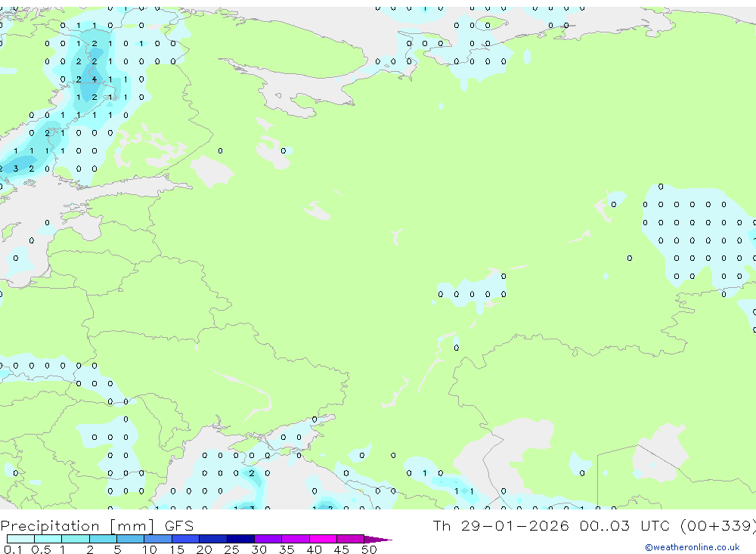Click the '40' legend scale label
The image size is (756, 554).
click(314, 549)
